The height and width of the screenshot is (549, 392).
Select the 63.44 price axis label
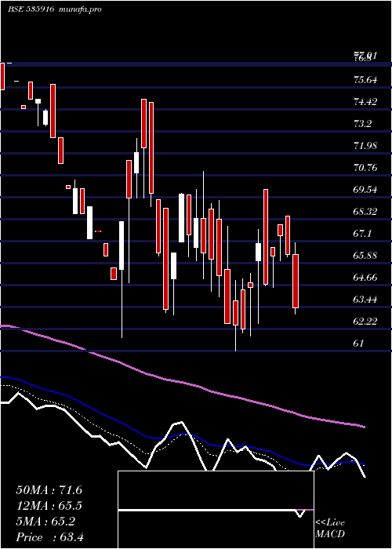click(x=365, y=300)
